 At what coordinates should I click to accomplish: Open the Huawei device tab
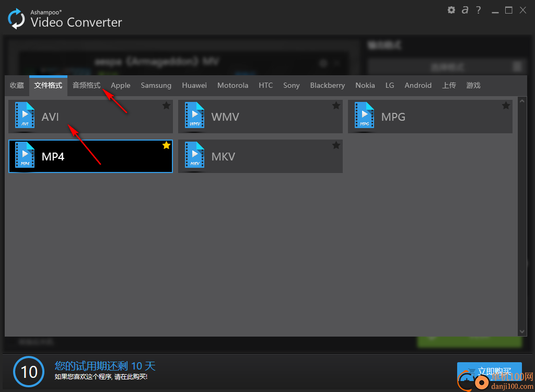point(194,85)
